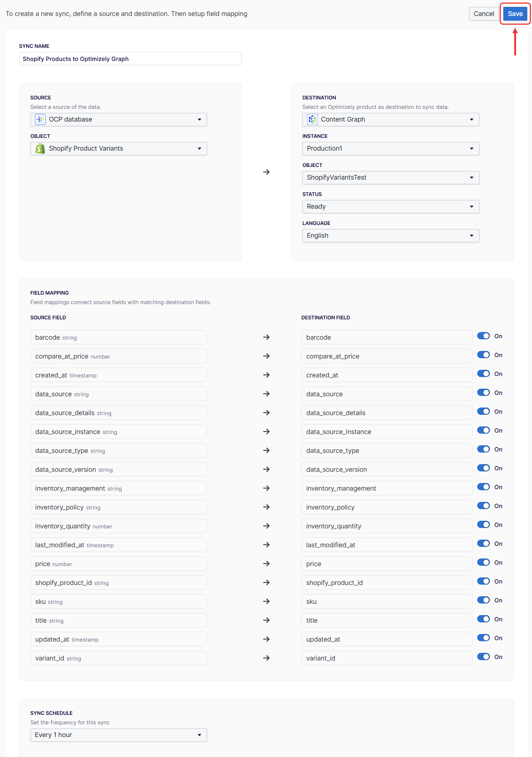Screen dimensions: 532x757
Task: Disable the created_at mapping toggle
Action: 483,374
